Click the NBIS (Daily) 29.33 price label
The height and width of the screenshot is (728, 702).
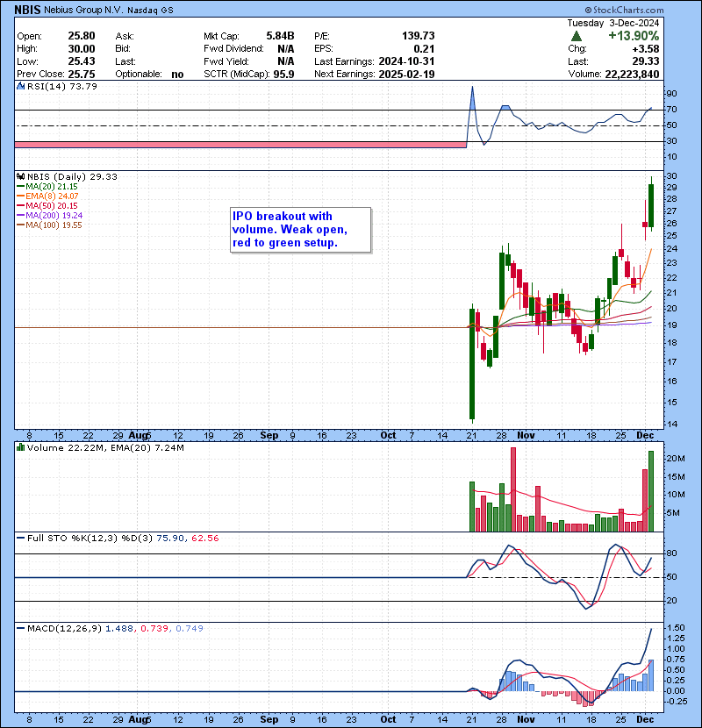72,176
